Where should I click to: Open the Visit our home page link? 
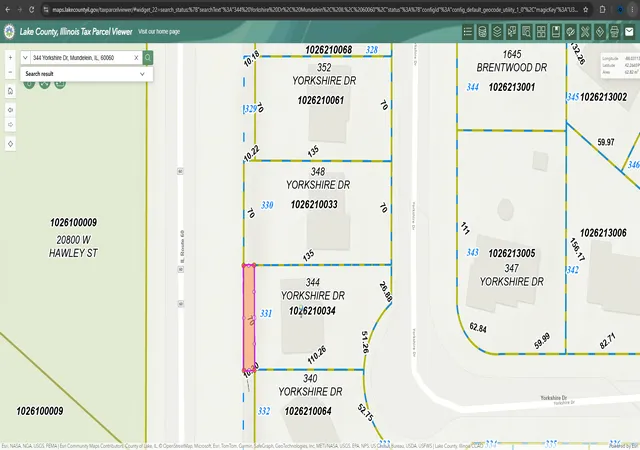coord(159,31)
